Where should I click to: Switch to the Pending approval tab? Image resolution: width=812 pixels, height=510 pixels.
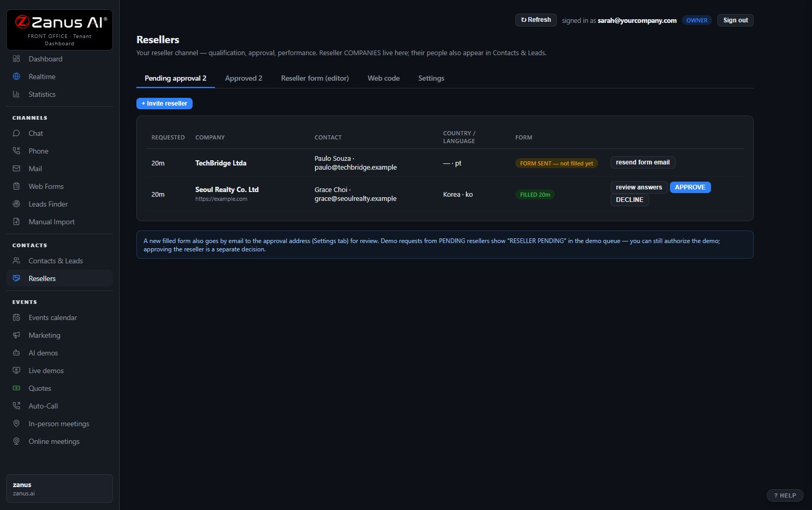click(x=175, y=78)
